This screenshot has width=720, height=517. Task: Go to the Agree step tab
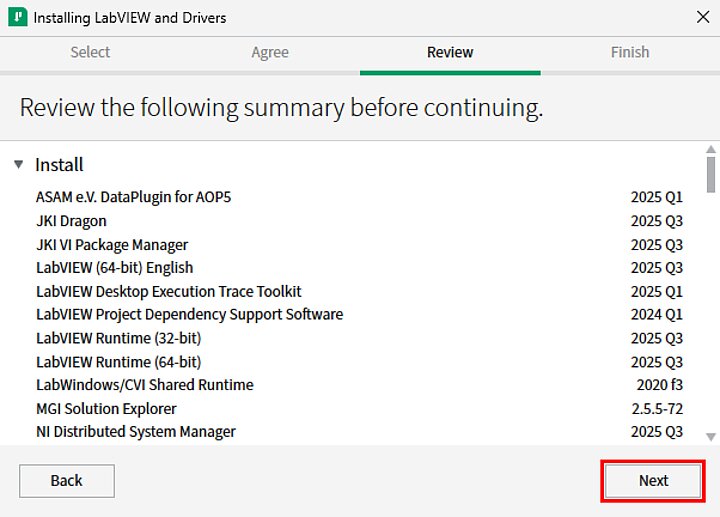click(270, 52)
